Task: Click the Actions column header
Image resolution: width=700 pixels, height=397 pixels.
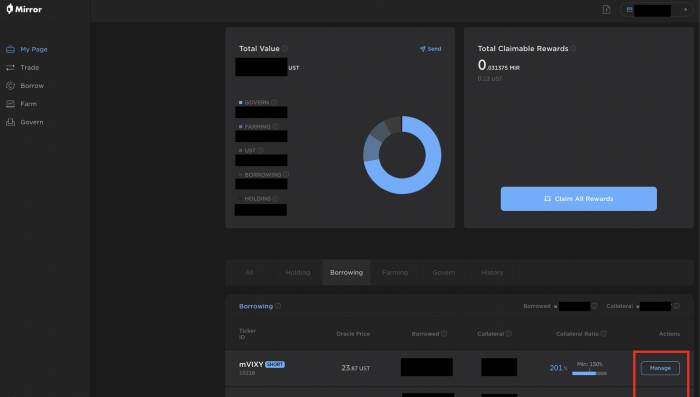Action: click(x=669, y=334)
